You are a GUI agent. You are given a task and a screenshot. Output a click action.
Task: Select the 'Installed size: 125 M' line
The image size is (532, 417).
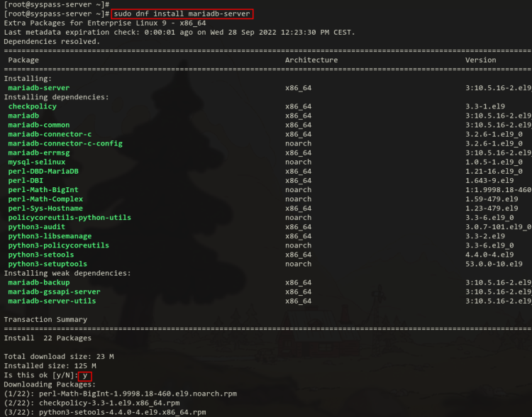[50, 366]
